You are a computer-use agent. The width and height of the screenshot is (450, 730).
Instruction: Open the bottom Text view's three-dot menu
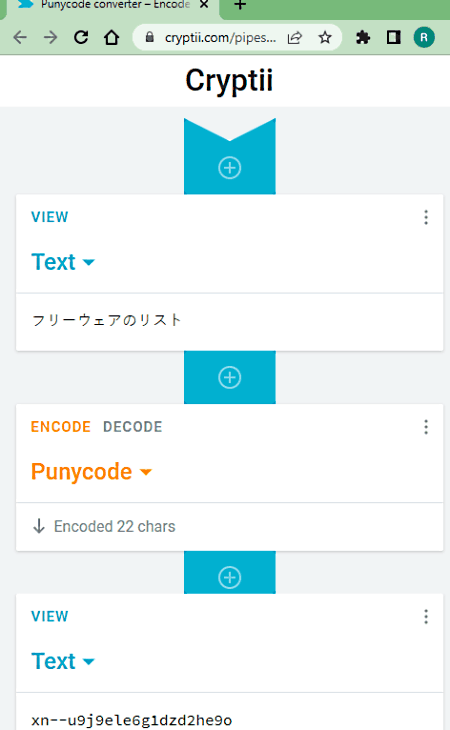coord(426,617)
